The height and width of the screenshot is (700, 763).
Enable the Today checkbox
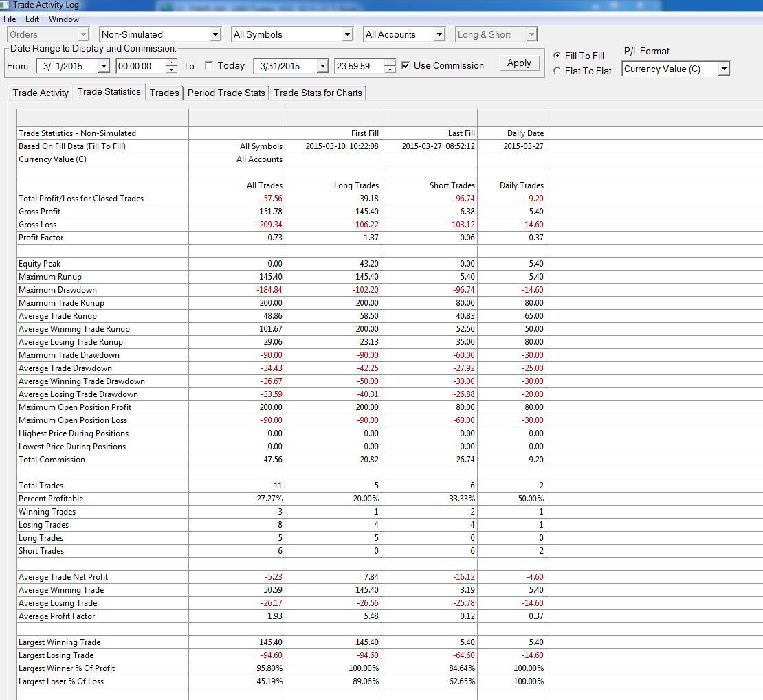pyautogui.click(x=209, y=66)
